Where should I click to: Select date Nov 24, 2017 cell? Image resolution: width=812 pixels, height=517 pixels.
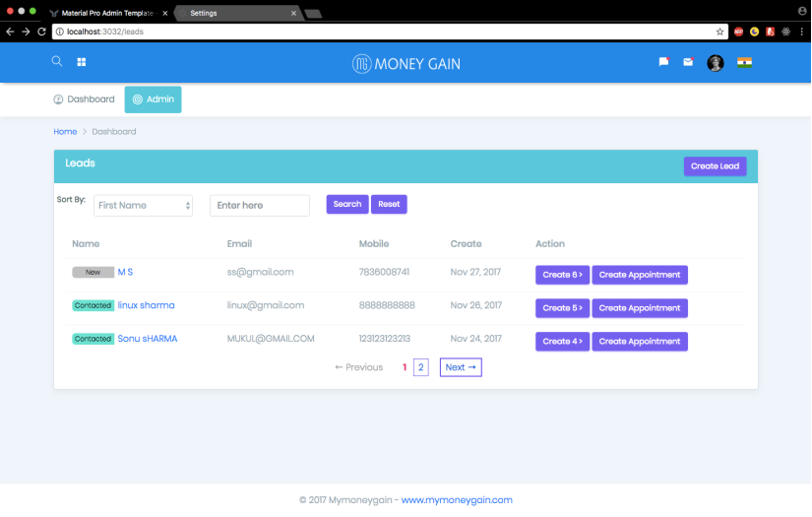tap(476, 339)
